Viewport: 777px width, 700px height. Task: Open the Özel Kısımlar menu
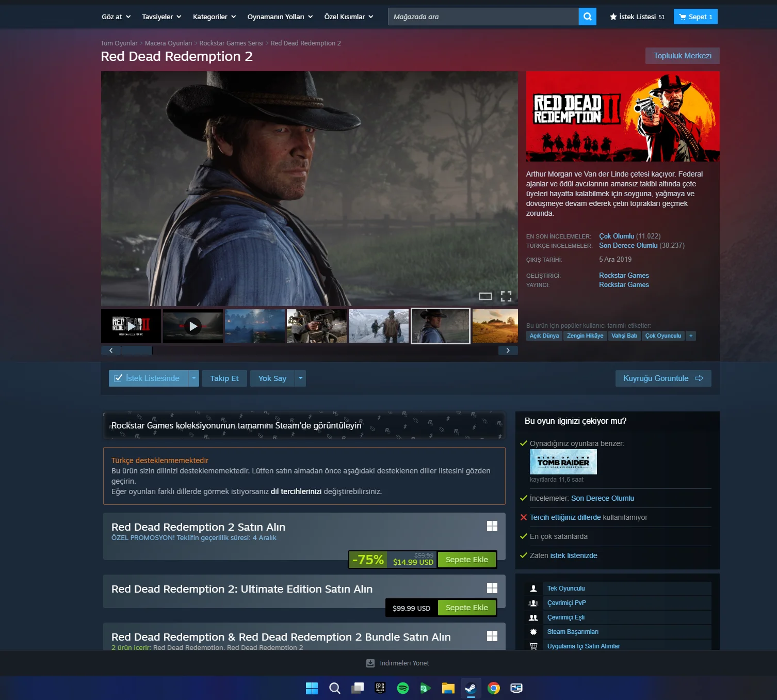coord(349,17)
